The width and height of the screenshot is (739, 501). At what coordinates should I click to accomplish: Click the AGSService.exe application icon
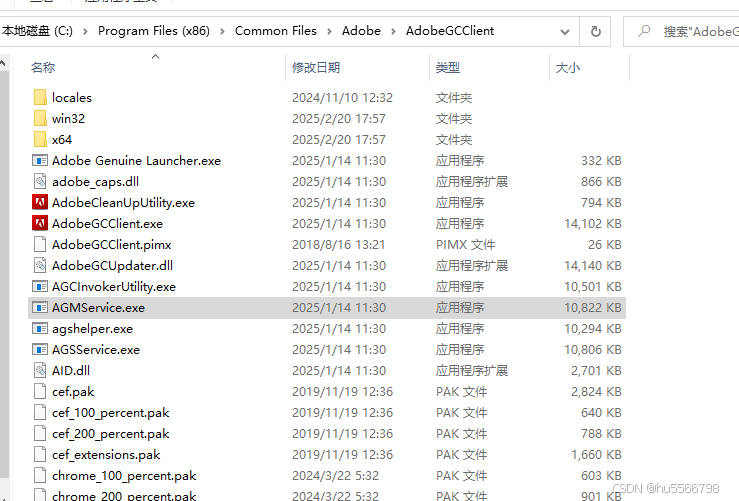tap(40, 350)
